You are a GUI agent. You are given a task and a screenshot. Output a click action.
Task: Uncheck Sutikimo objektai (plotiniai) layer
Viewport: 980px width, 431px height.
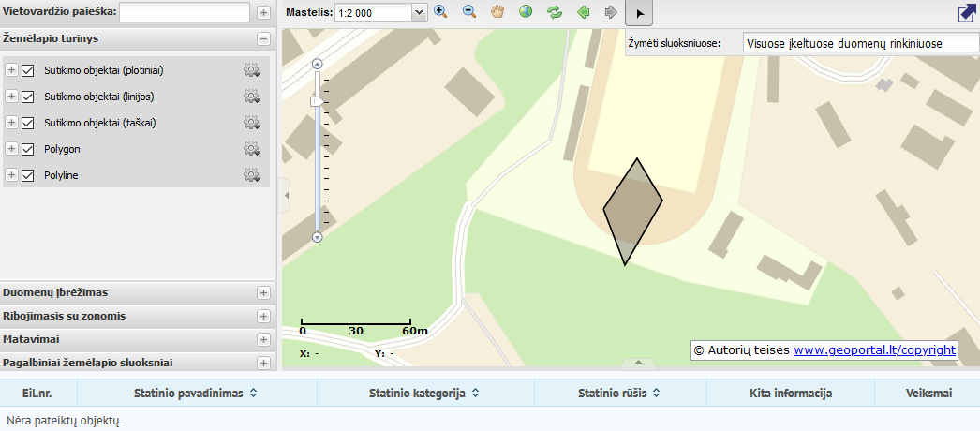pyautogui.click(x=28, y=70)
